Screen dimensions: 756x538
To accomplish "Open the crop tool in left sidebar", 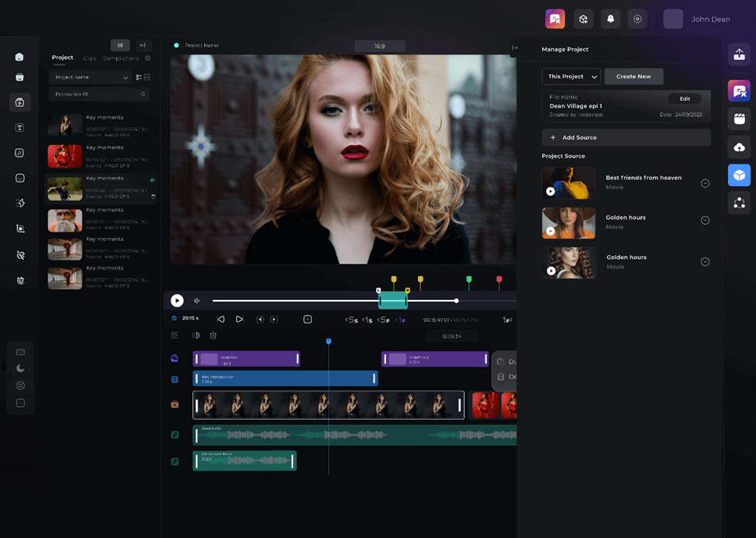I will (19, 229).
